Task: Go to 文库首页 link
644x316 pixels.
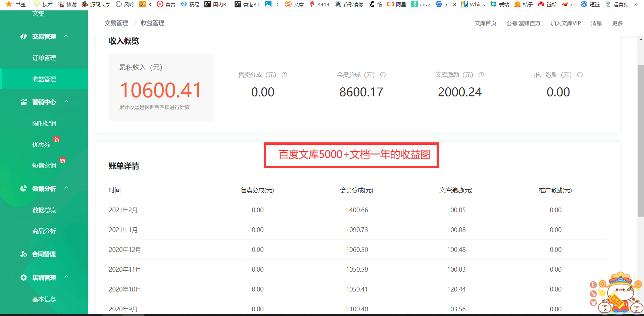Action: [485, 23]
